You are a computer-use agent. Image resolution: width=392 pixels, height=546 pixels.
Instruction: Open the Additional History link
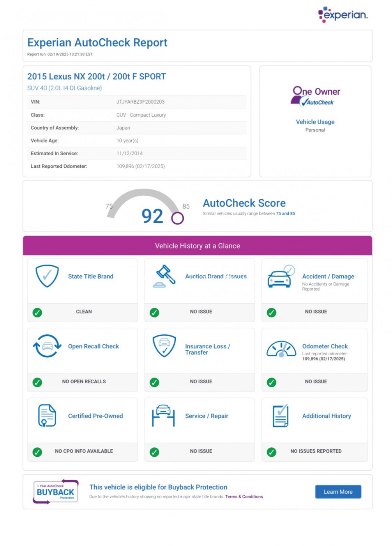327,416
